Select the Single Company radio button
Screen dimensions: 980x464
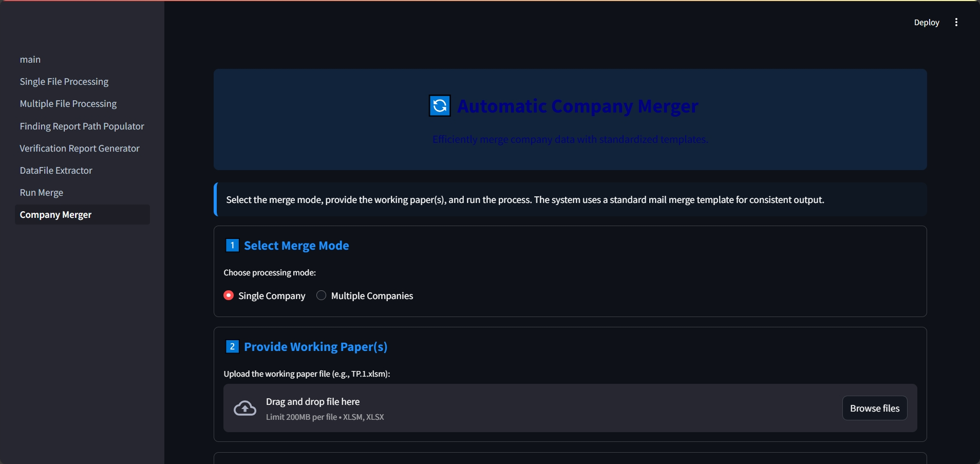229,295
